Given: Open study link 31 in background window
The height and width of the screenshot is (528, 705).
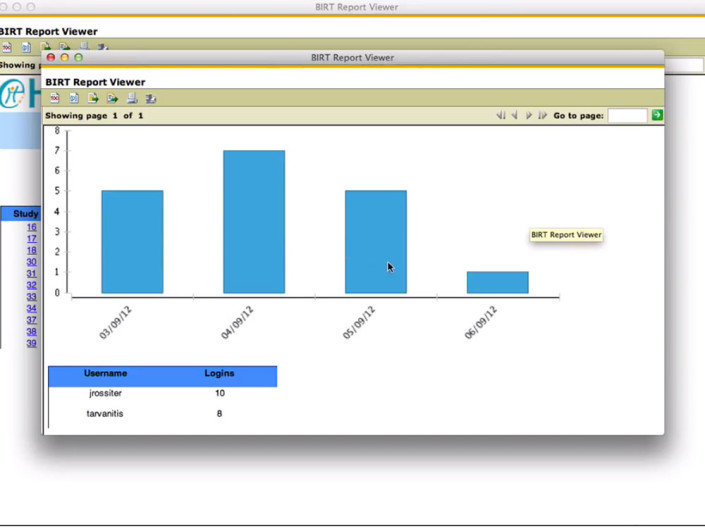Looking at the screenshot, I should click(31, 273).
